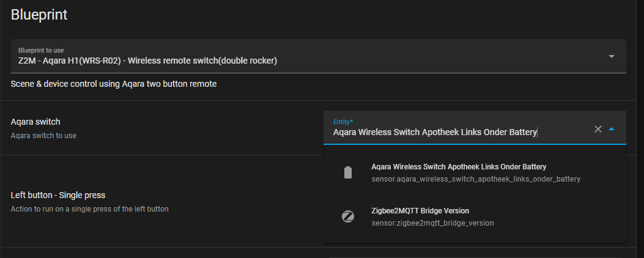644x258 pixels.
Task: Open the Z2M Aqara H1 blueprint selector
Action: click(x=318, y=56)
